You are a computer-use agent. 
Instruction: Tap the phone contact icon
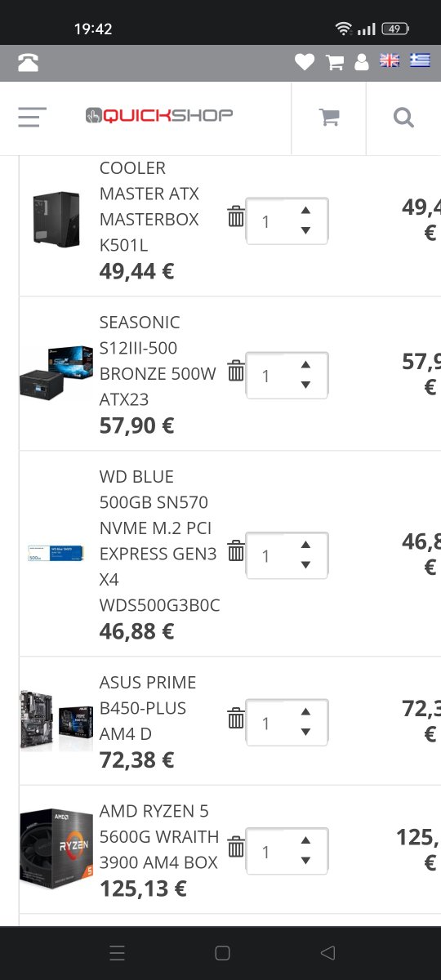pyautogui.click(x=28, y=63)
